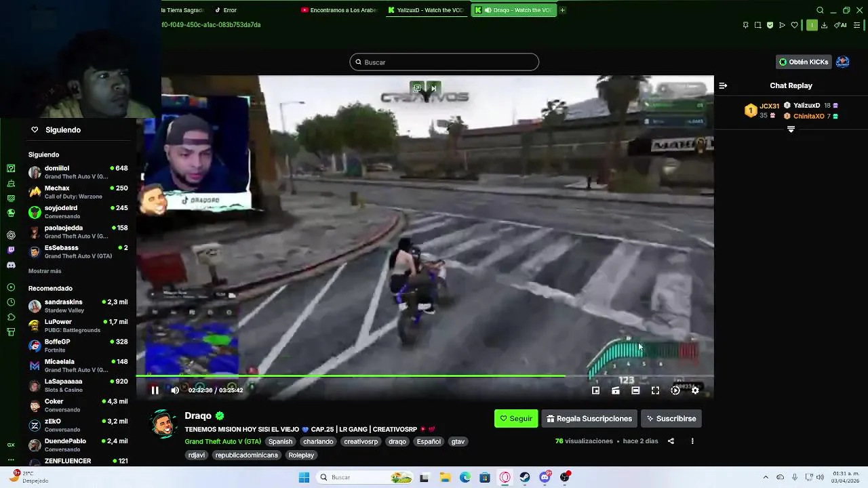
Task: Click Obtén KICKs button
Action: (804, 62)
